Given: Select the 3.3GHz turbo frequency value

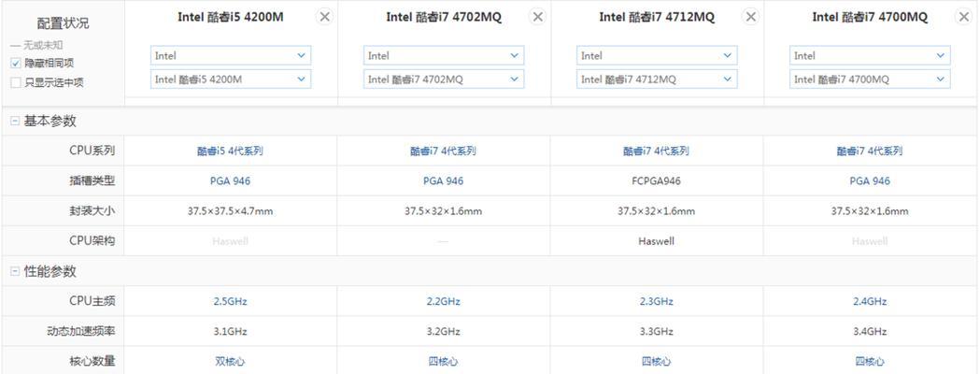Looking at the screenshot, I should coord(656,331).
